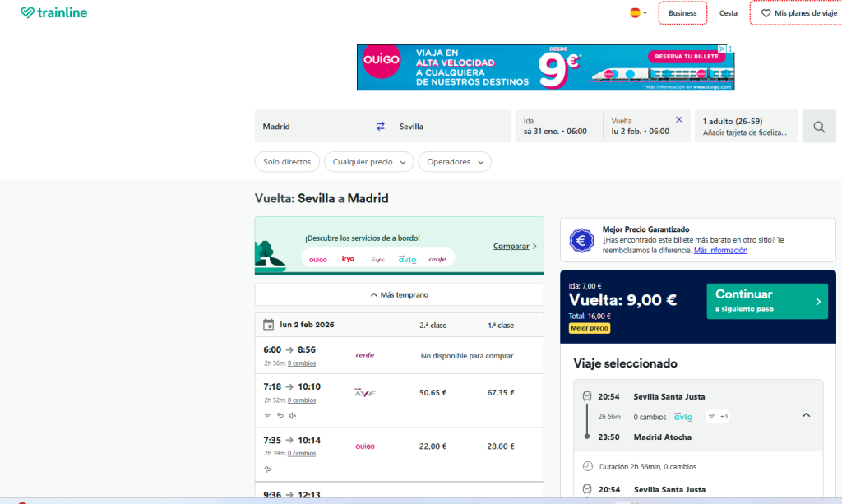Click the heart icon next to Mis planes de viaje
Screen dimensions: 842x504
766,12
